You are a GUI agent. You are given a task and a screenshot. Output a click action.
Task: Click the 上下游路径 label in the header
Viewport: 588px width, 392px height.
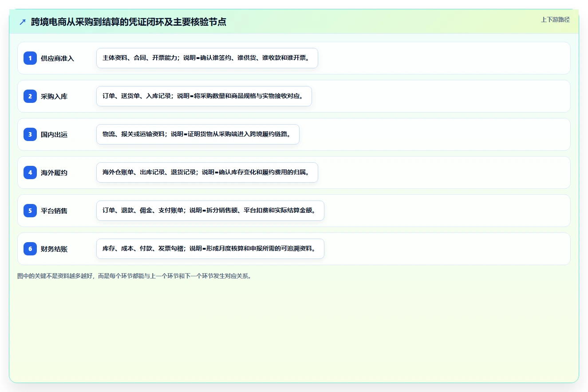pyautogui.click(x=555, y=20)
